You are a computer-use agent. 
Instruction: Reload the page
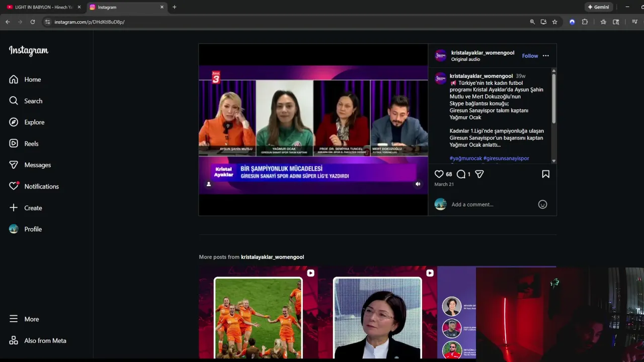coord(33,22)
